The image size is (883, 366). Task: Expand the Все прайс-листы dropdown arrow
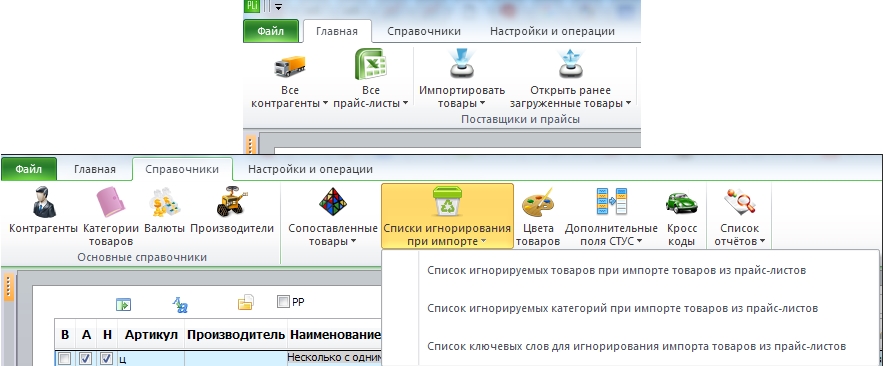[405, 104]
